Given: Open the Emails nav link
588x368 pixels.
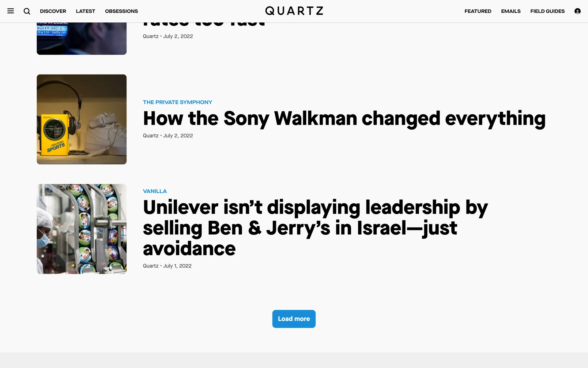Looking at the screenshot, I should (511, 11).
